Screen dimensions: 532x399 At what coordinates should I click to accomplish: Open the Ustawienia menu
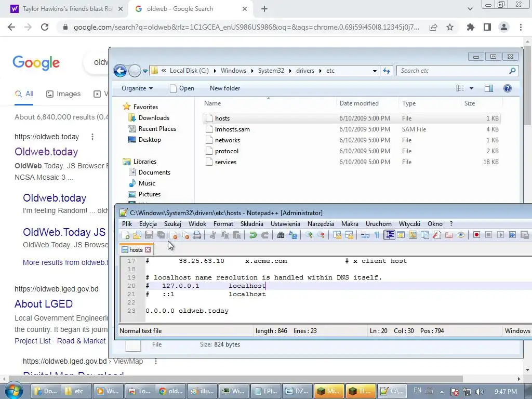[x=285, y=224]
